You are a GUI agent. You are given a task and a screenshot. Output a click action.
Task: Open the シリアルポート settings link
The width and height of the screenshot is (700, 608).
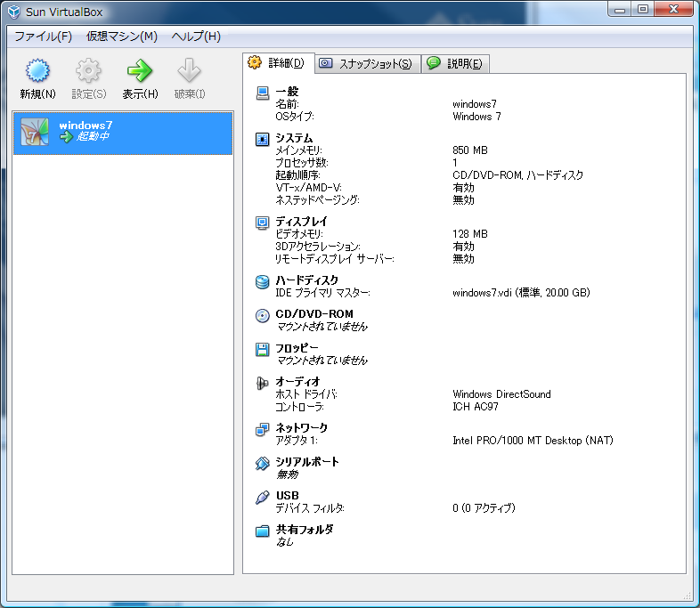point(307,462)
